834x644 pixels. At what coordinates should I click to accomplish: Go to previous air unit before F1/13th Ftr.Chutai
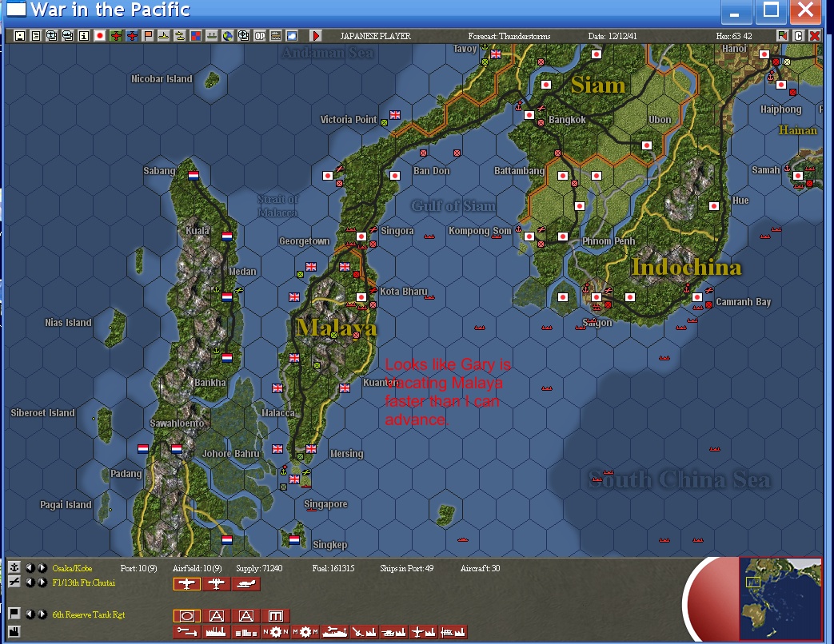pyautogui.click(x=30, y=582)
